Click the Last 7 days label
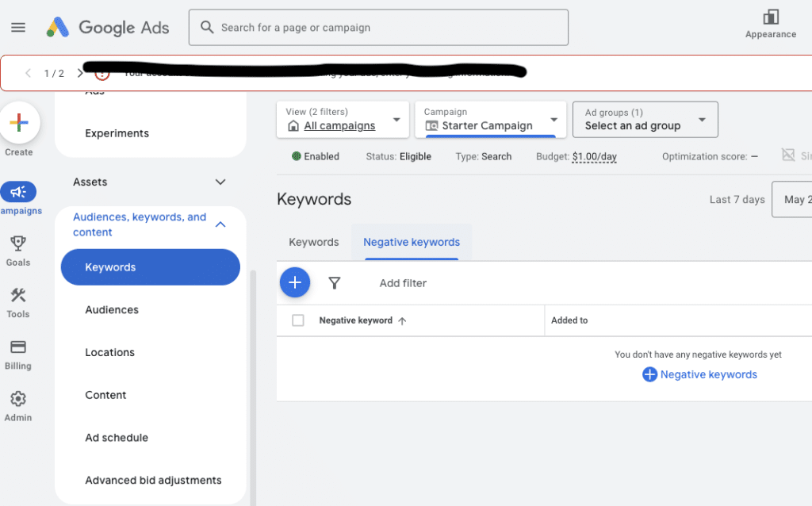Viewport: 812px width, 506px height. (x=737, y=199)
